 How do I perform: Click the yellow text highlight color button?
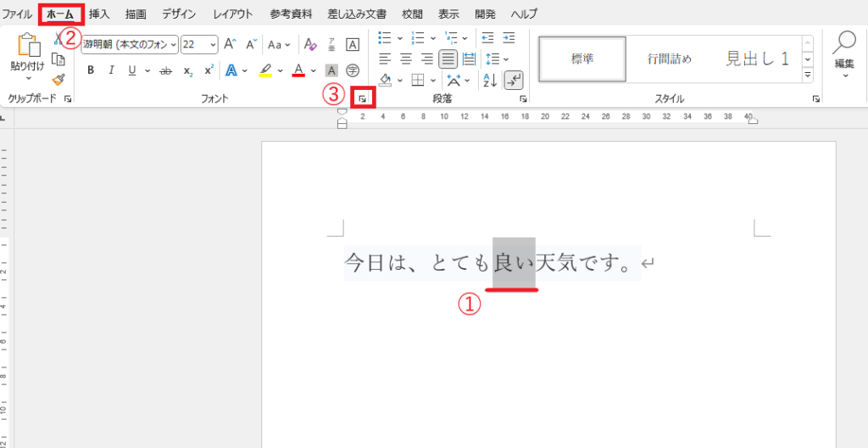pyautogui.click(x=265, y=70)
